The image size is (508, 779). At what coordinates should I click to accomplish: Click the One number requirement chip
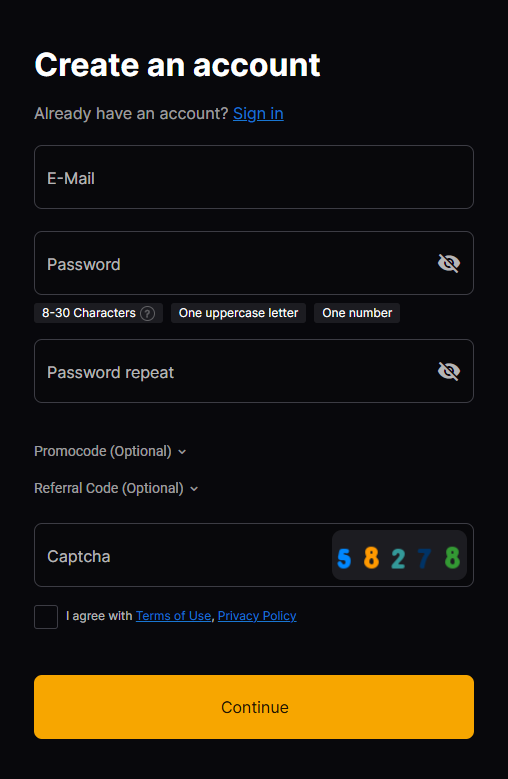[357, 313]
